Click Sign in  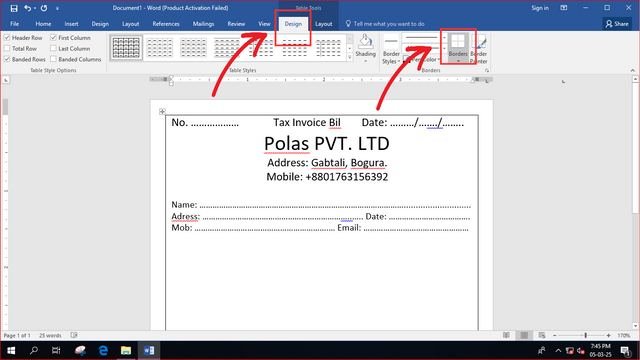pos(540,8)
